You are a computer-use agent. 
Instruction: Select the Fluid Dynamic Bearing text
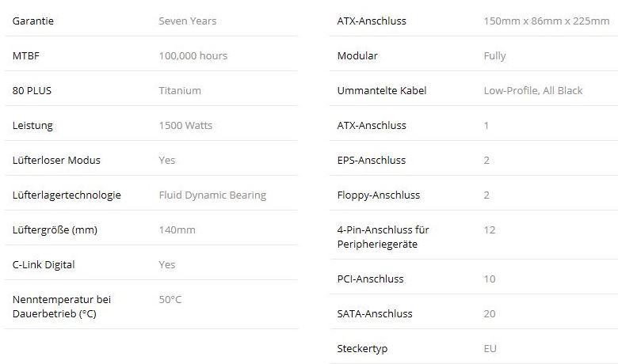point(212,195)
